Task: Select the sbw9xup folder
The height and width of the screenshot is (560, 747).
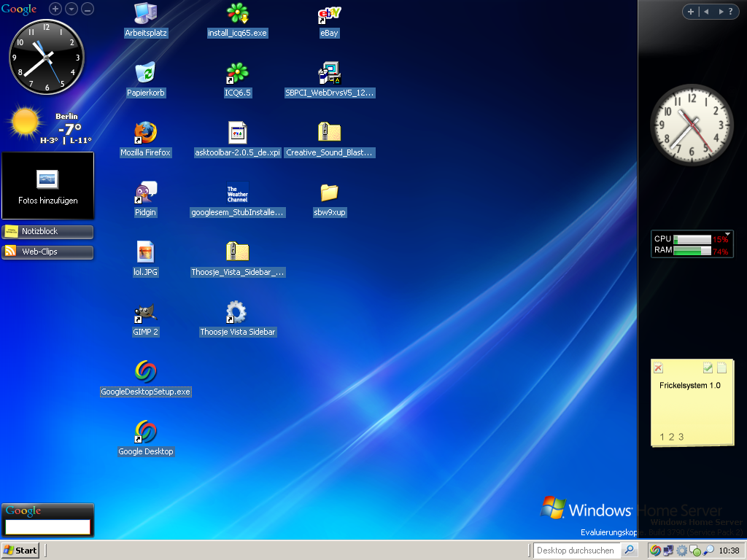Action: point(329,193)
